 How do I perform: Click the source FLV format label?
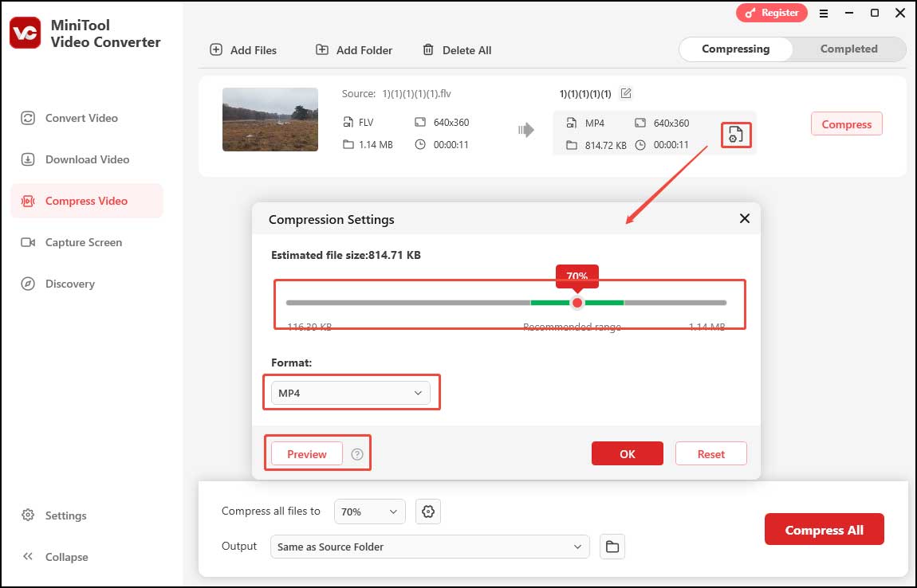click(365, 123)
